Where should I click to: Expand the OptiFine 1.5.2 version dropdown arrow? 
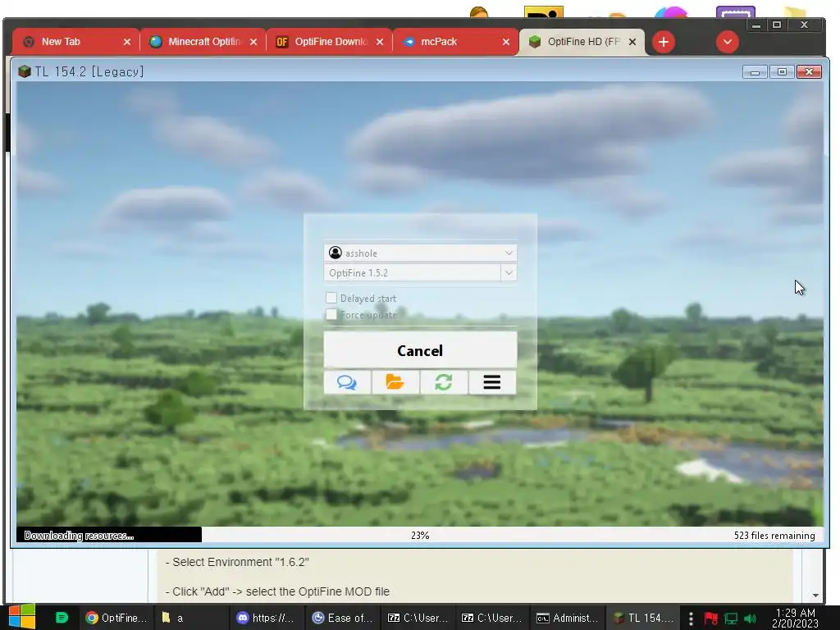click(509, 272)
